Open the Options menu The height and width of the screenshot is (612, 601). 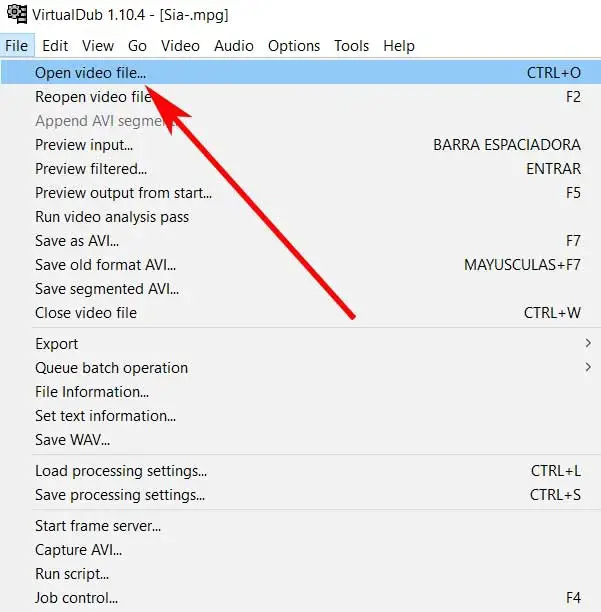pyautogui.click(x=294, y=46)
